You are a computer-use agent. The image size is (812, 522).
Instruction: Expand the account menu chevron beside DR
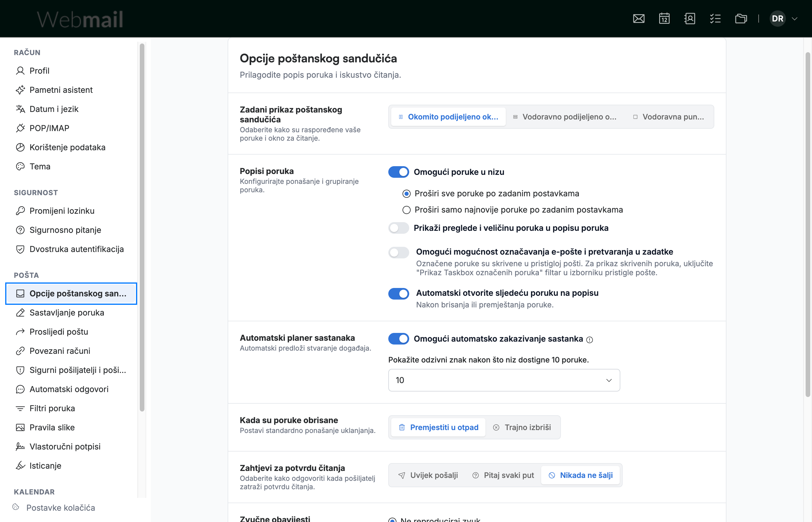(794, 19)
